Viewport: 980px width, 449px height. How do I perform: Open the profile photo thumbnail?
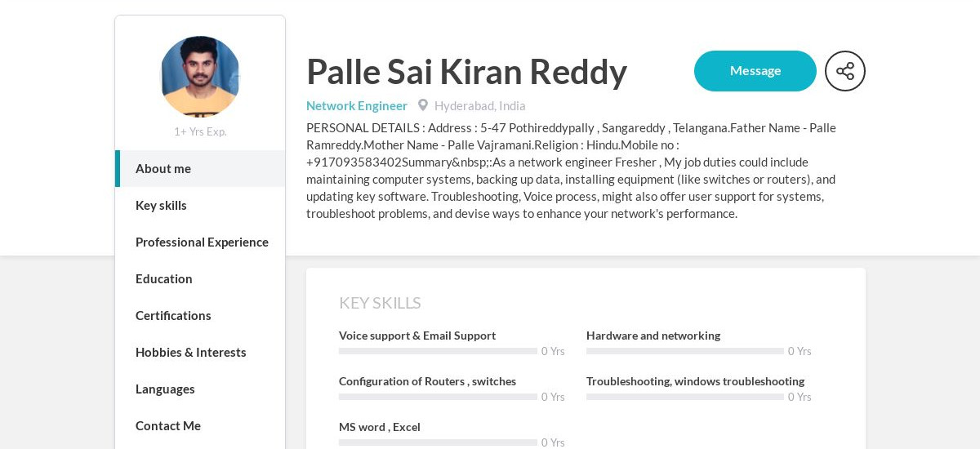pos(200,77)
